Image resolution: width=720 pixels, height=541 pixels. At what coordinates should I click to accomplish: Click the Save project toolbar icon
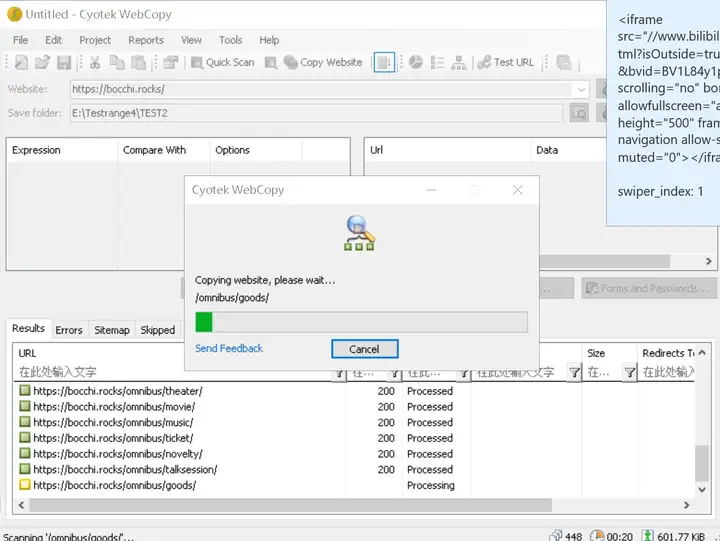pyautogui.click(x=64, y=62)
